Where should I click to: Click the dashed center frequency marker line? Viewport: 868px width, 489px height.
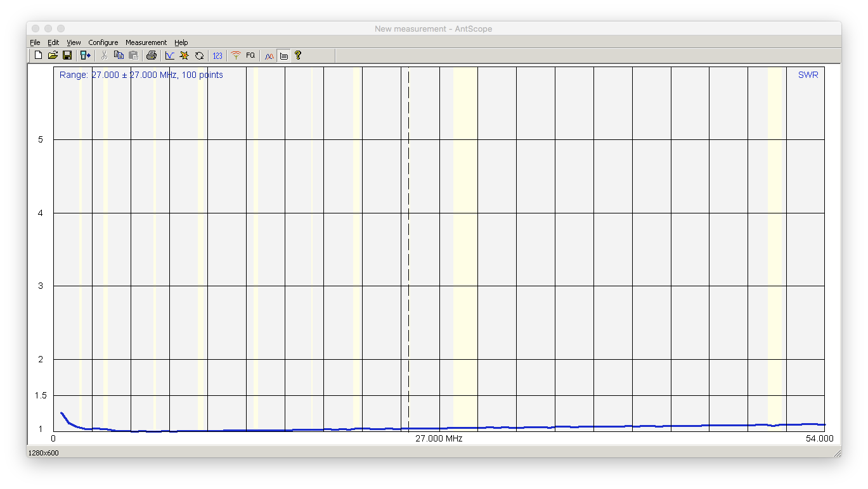pyautogui.click(x=408, y=253)
